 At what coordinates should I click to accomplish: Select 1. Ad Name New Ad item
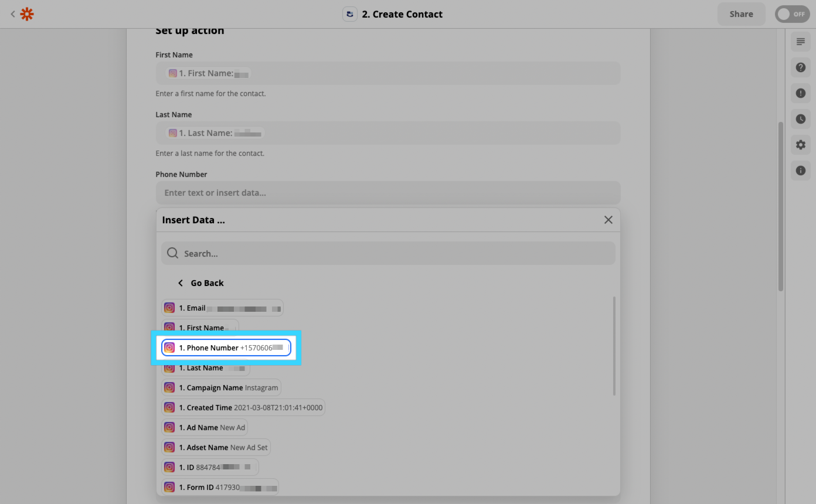click(x=205, y=428)
